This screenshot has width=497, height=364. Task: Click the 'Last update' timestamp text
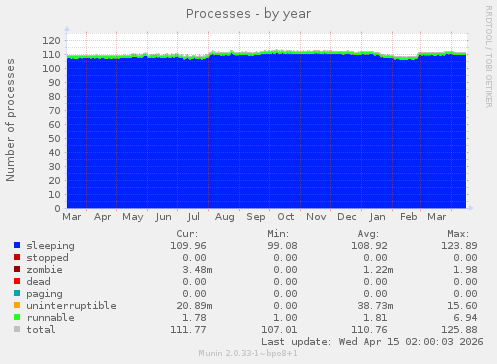pyautogui.click(x=372, y=342)
